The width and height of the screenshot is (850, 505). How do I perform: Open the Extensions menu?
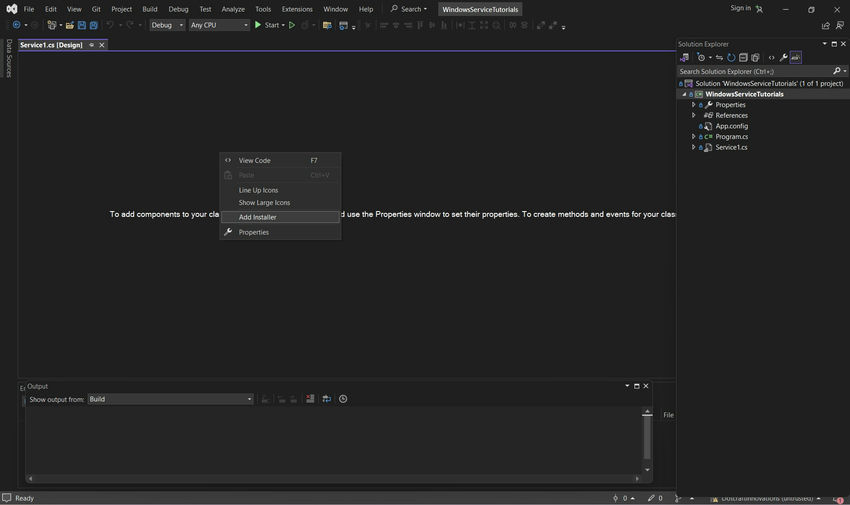297,9
